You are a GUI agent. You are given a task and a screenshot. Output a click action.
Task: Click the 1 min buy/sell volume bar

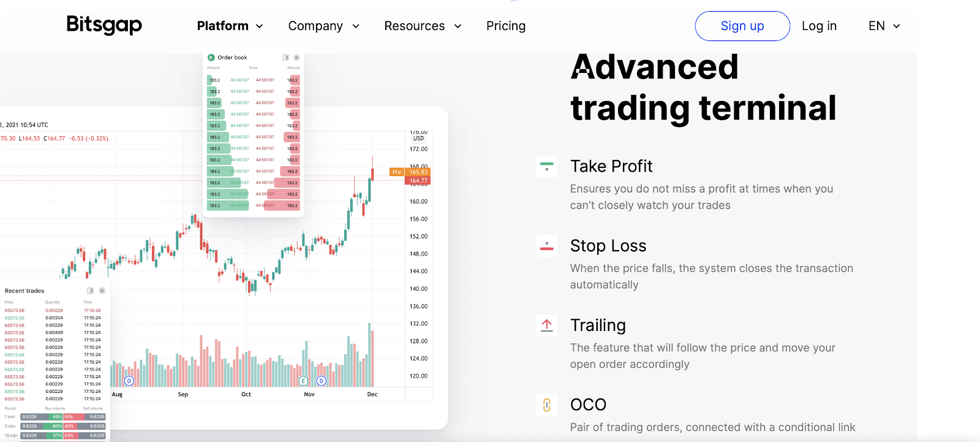(63, 417)
